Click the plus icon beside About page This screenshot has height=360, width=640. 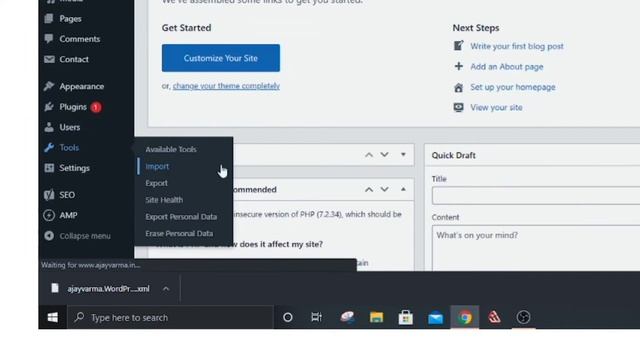pos(458,66)
